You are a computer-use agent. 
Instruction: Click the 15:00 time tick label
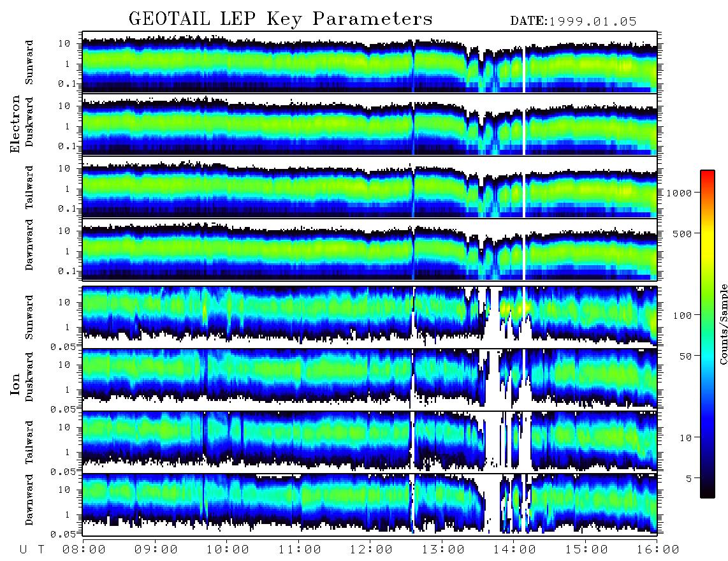(586, 550)
